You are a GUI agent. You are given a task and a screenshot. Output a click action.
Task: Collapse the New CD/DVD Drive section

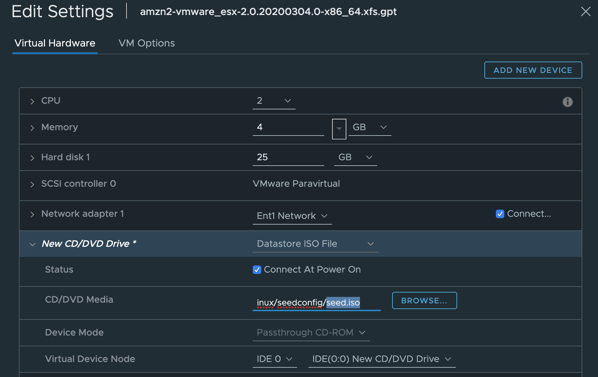(x=32, y=244)
